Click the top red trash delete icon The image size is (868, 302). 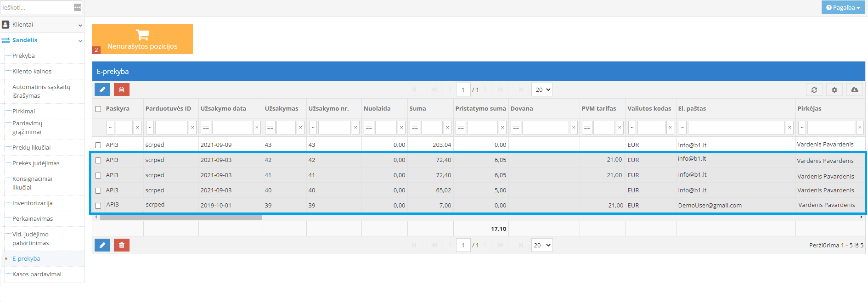pos(122,89)
